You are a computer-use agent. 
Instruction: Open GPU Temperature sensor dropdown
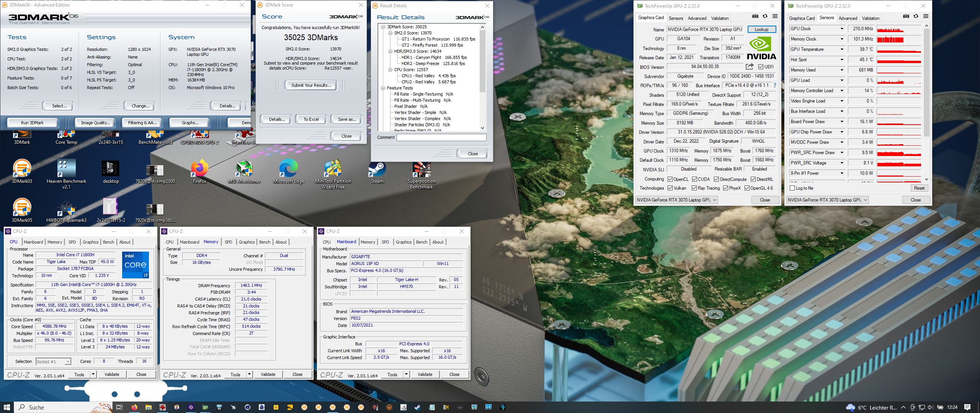[x=842, y=49]
